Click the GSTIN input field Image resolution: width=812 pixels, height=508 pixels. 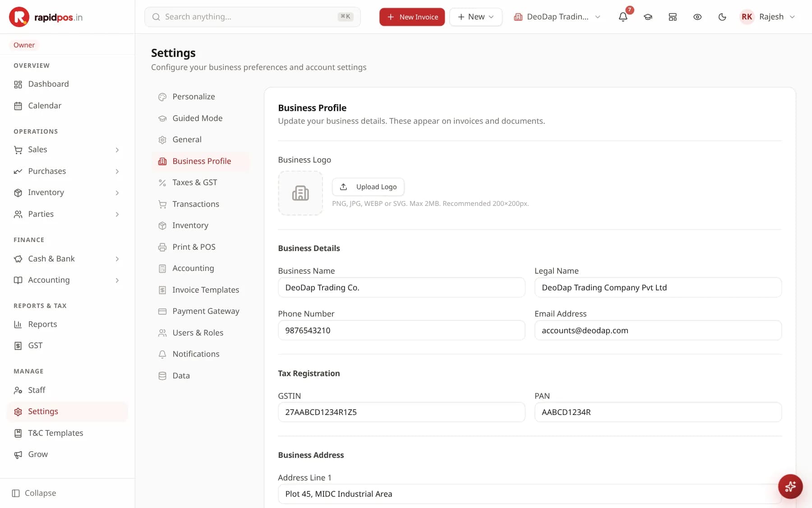[x=401, y=412]
